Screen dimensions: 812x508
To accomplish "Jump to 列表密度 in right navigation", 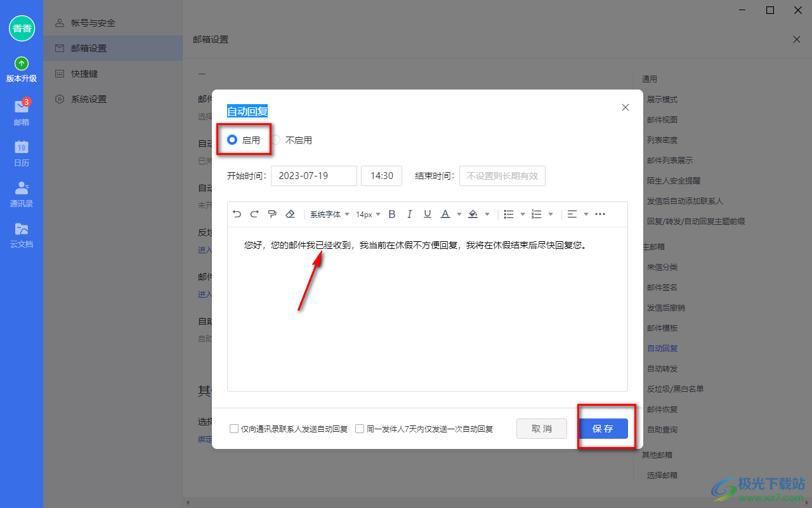I will pos(662,140).
